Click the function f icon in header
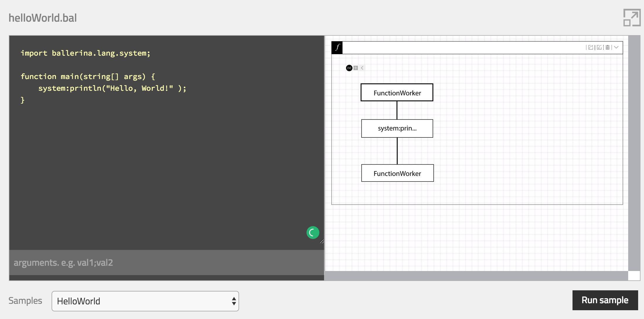Screen dimensions: 644x319 337,47
